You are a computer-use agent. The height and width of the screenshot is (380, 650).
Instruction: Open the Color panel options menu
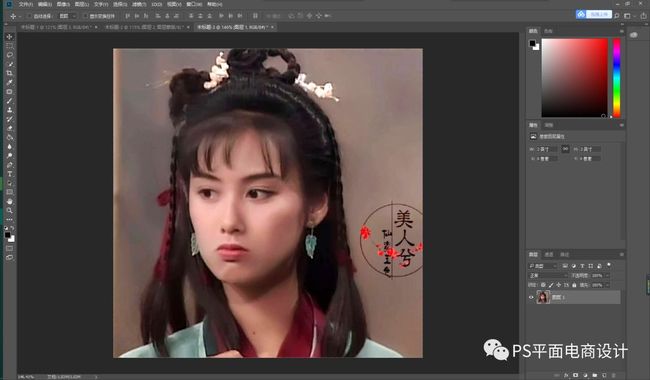pyautogui.click(x=621, y=31)
